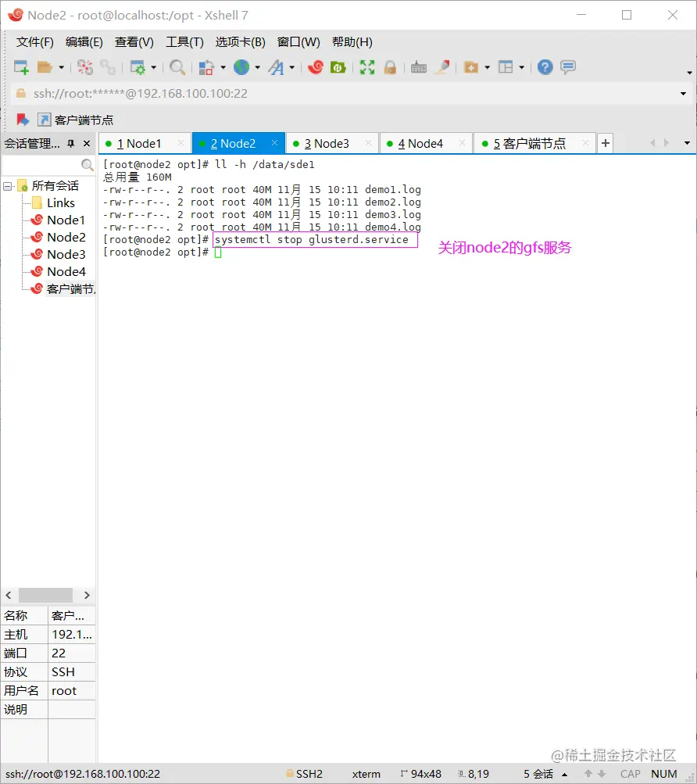Screen dimensions: 697x784
Task: Select Node1 in session tree
Action: (x=66, y=220)
